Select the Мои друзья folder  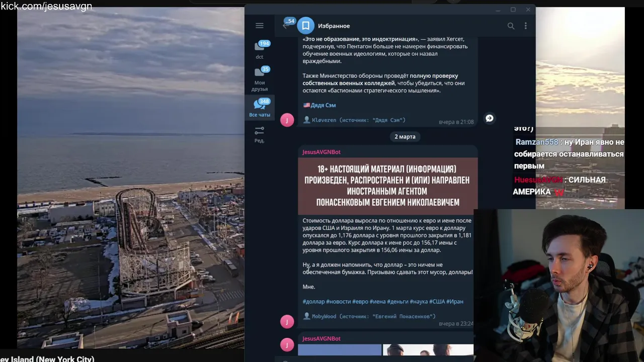pos(260,79)
